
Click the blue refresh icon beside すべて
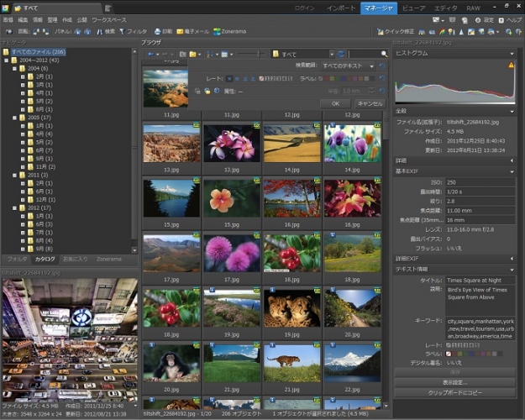click(341, 54)
